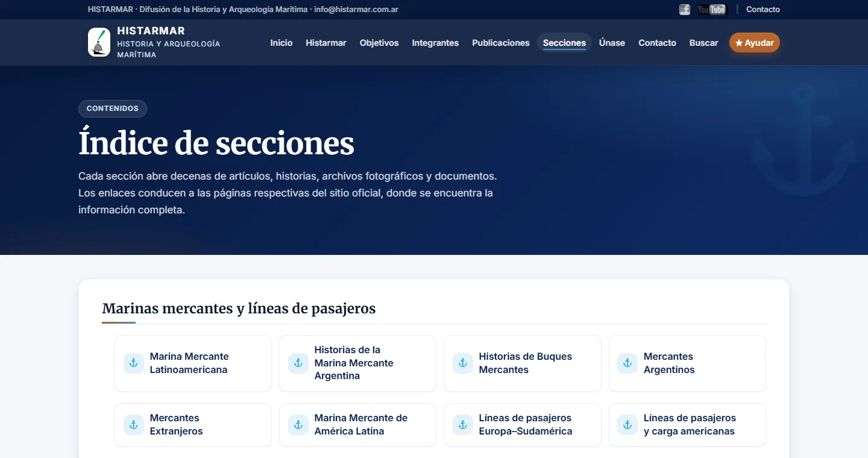Open the Marina Mercante de América Latina card
868x458 pixels.
[357, 425]
